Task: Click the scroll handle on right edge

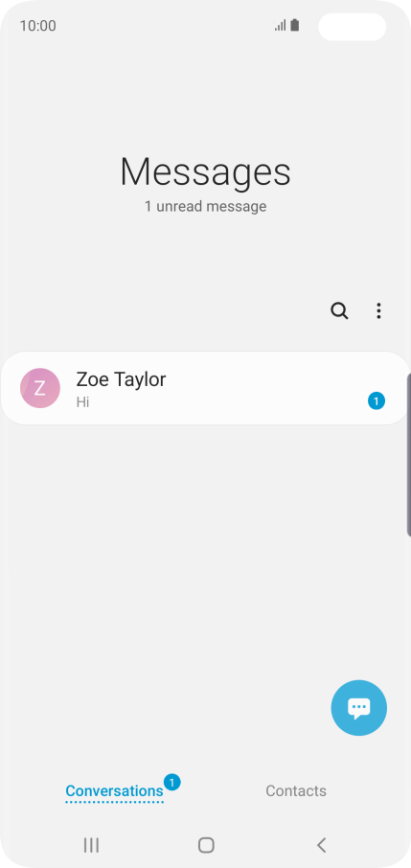Action: [x=409, y=455]
